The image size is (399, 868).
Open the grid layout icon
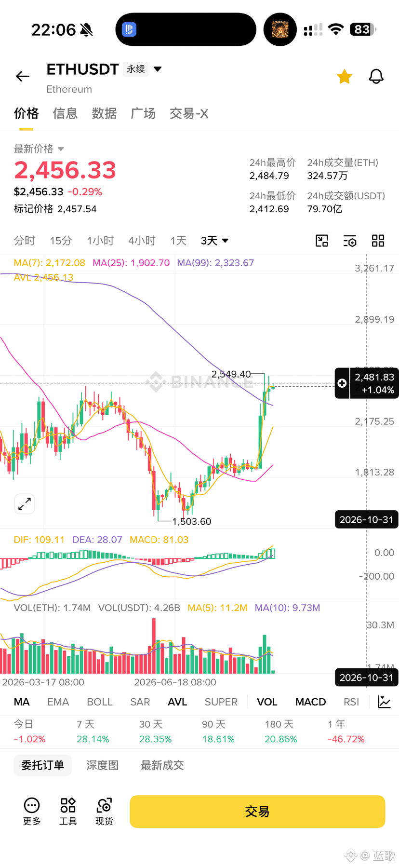coord(378,241)
